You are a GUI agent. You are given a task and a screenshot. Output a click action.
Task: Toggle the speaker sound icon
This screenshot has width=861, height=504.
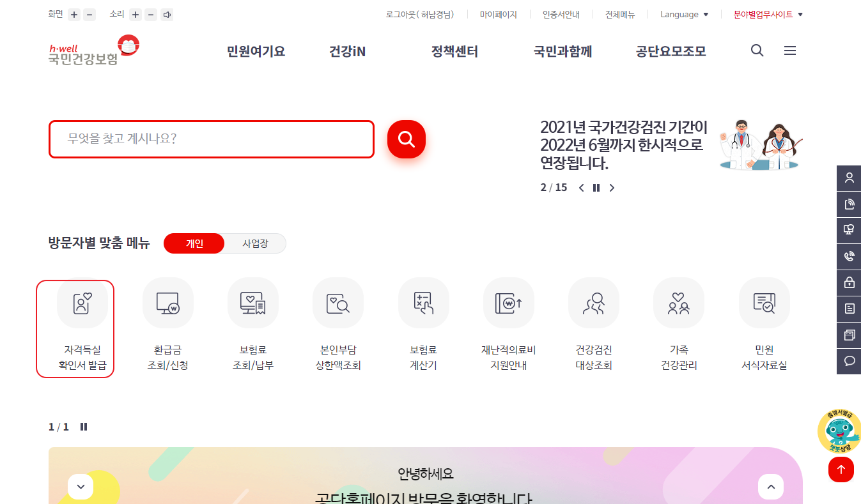click(167, 14)
